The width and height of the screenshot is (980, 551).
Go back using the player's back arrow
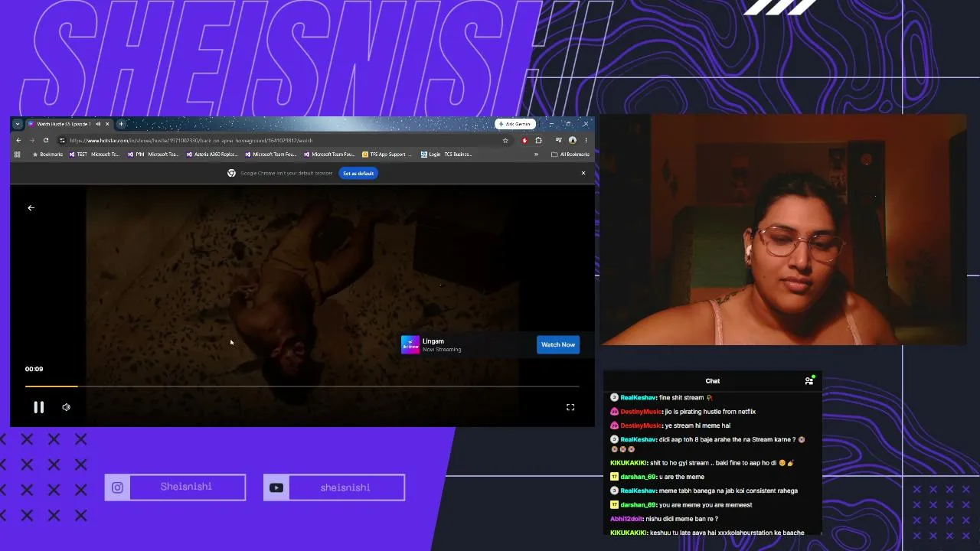point(31,207)
